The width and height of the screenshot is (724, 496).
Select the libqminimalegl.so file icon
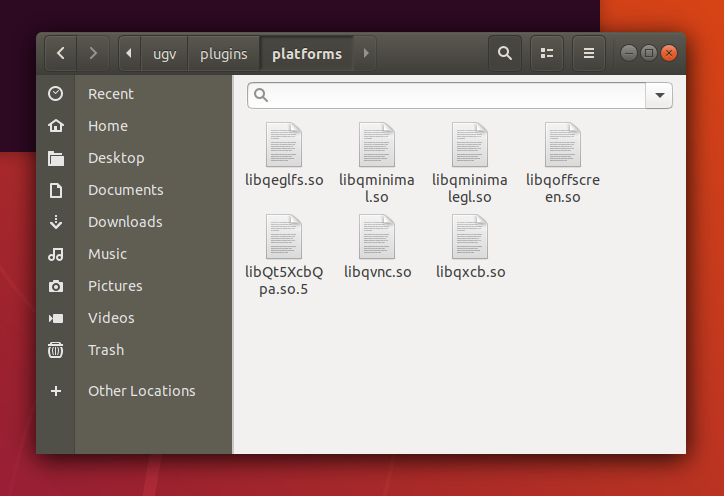click(x=470, y=145)
